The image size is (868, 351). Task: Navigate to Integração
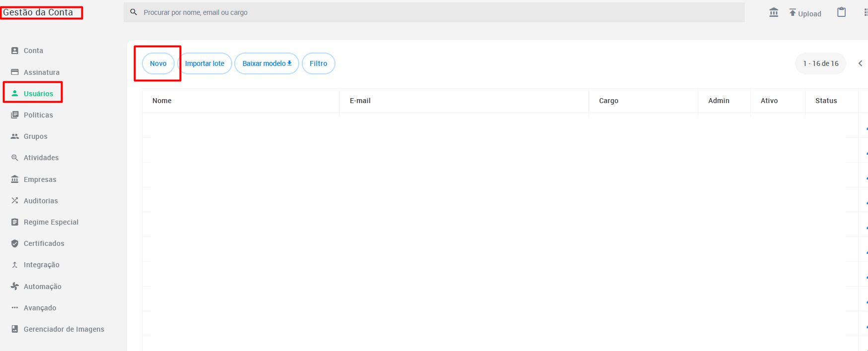tap(42, 265)
